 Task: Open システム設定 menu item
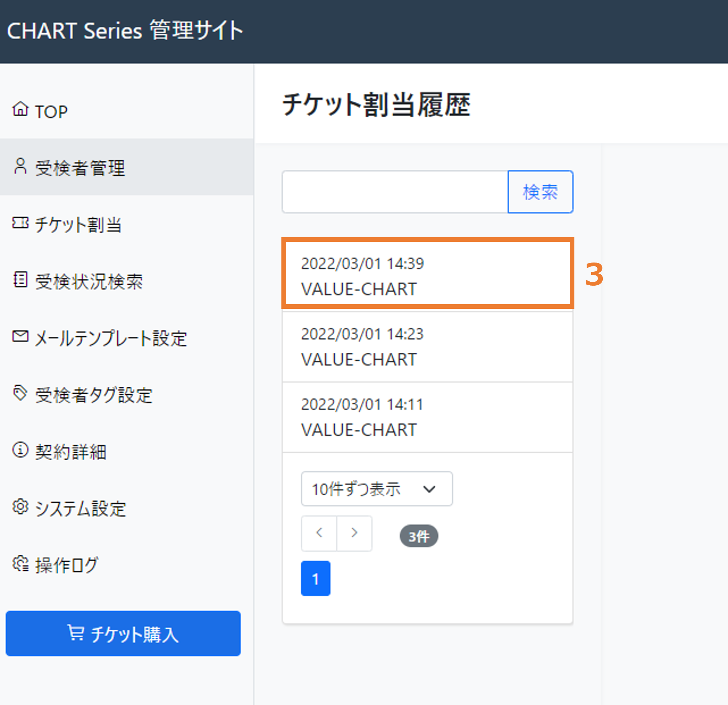click(x=127, y=508)
